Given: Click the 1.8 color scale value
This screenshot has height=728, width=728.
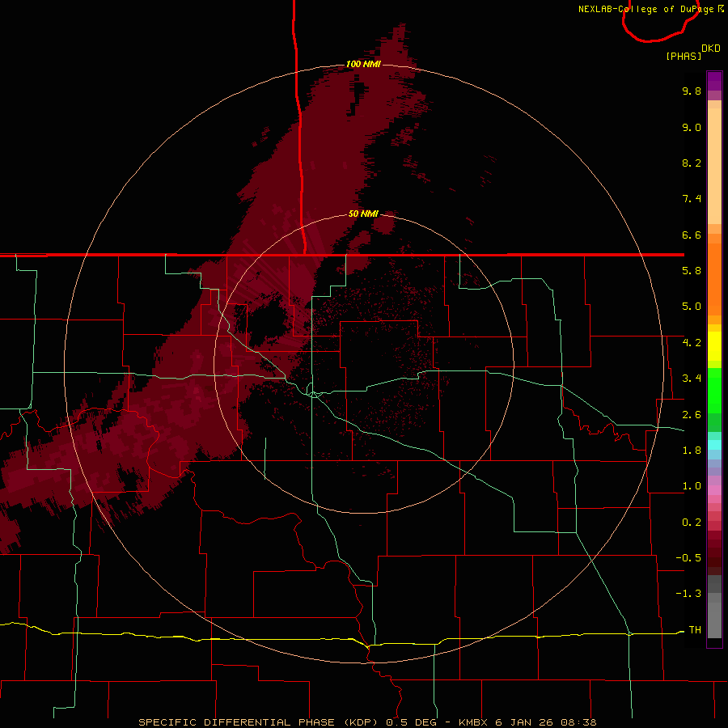Looking at the screenshot, I should coord(692,451).
